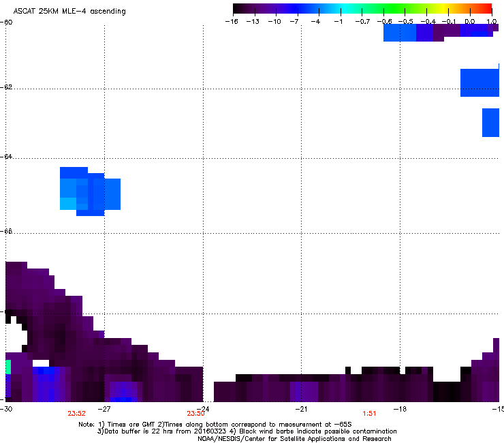Click the '1.0' color bar label
The image size is (504, 443).
click(492, 22)
